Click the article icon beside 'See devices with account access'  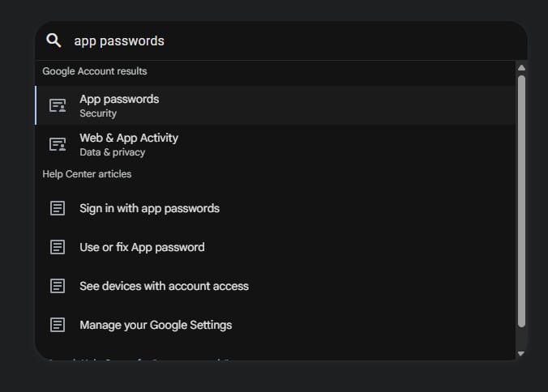point(58,286)
